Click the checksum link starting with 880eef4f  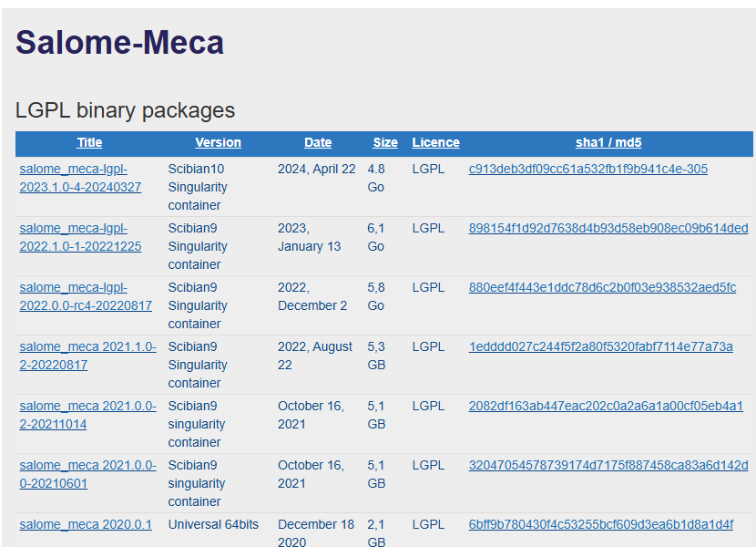(602, 287)
